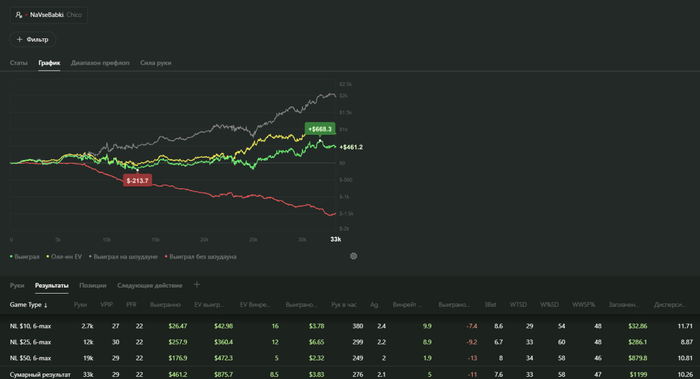Sort table by VPIP column
The height and width of the screenshot is (379, 700).
[x=106, y=305]
